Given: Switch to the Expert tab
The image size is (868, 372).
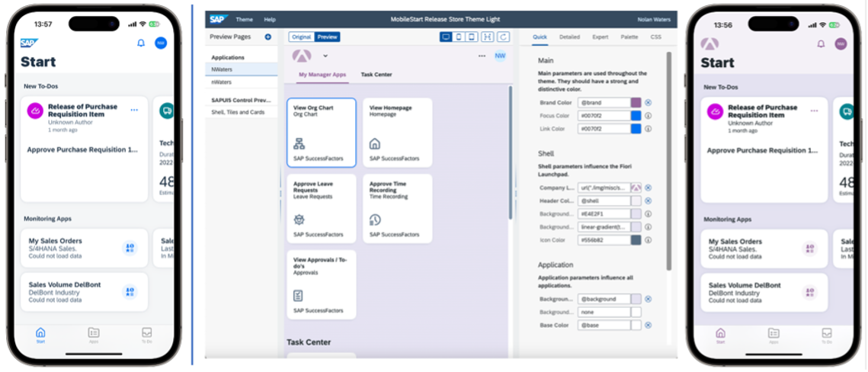Looking at the screenshot, I should tap(600, 37).
